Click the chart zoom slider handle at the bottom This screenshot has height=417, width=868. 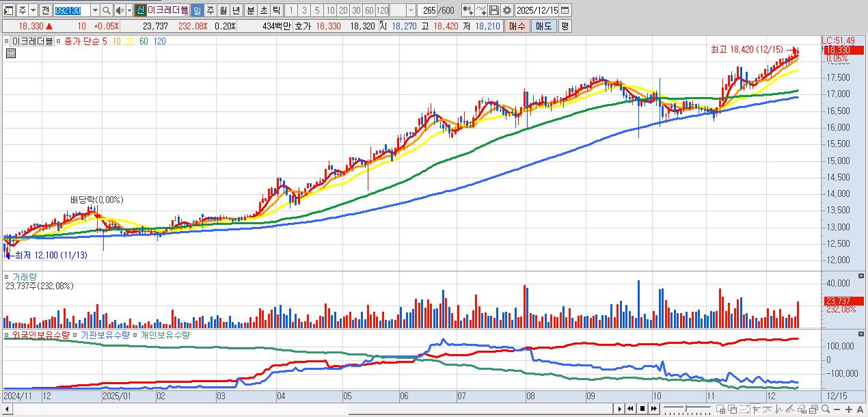pos(686,409)
